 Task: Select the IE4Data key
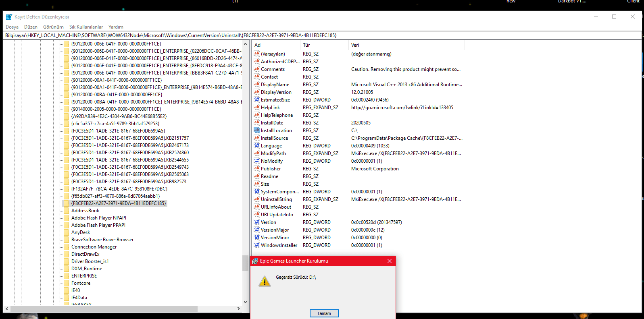[x=79, y=298]
